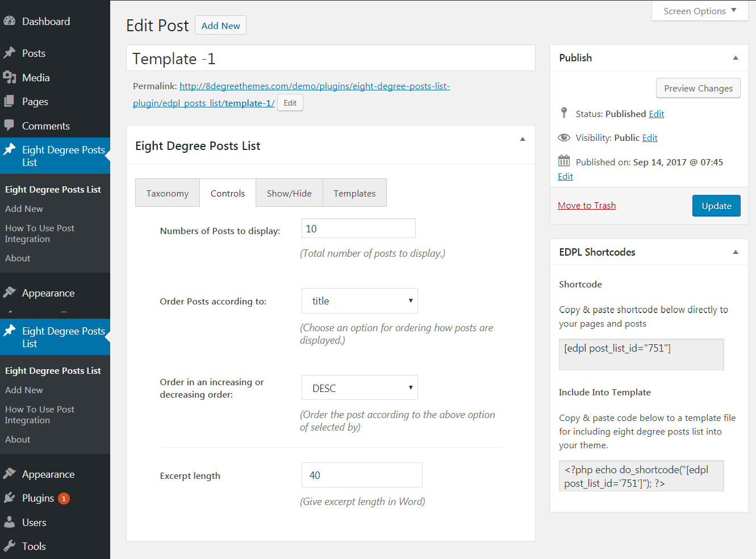The width and height of the screenshot is (756, 559).
Task: Edit the post Status
Action: point(657,114)
